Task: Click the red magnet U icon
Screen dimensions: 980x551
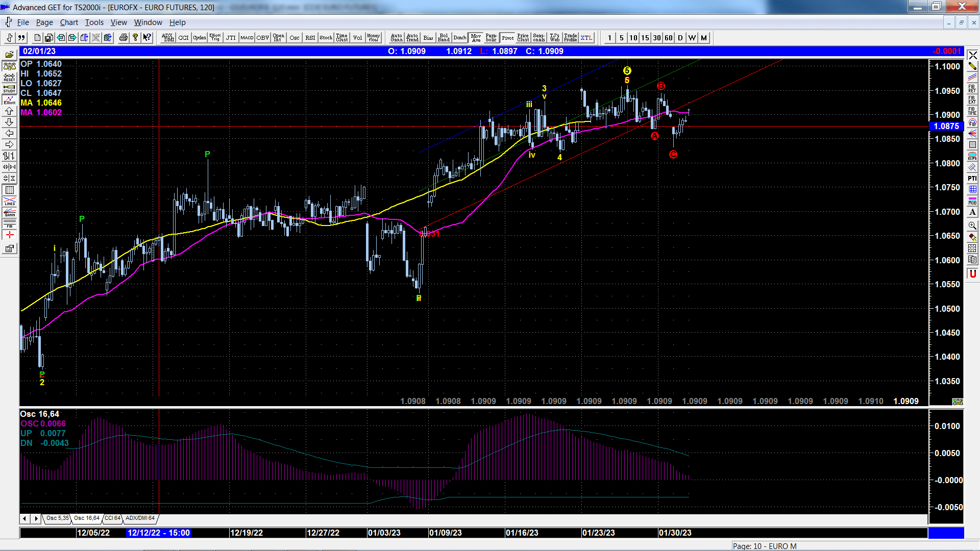Action: [x=972, y=274]
